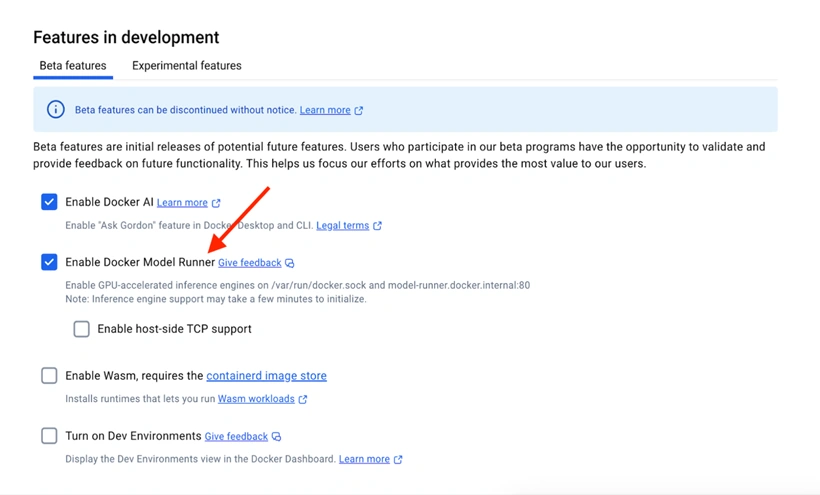Open Learn more link in blue banner

coord(325,110)
